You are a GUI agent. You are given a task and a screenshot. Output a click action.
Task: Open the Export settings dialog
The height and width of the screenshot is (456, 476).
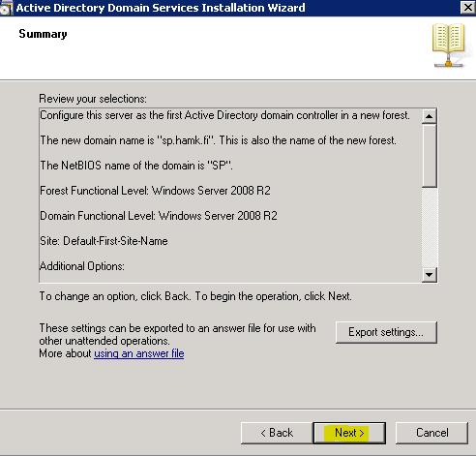pyautogui.click(x=386, y=332)
